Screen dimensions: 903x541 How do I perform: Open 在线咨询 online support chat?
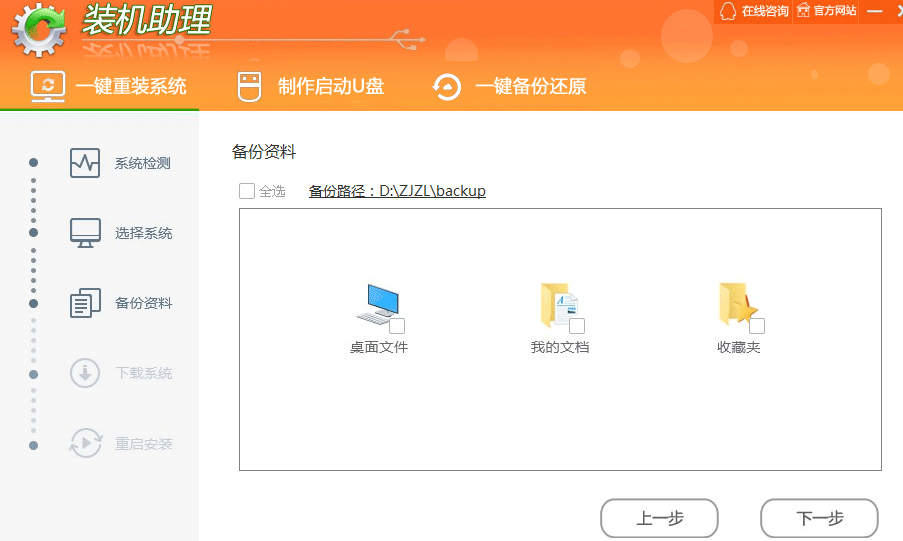click(754, 11)
